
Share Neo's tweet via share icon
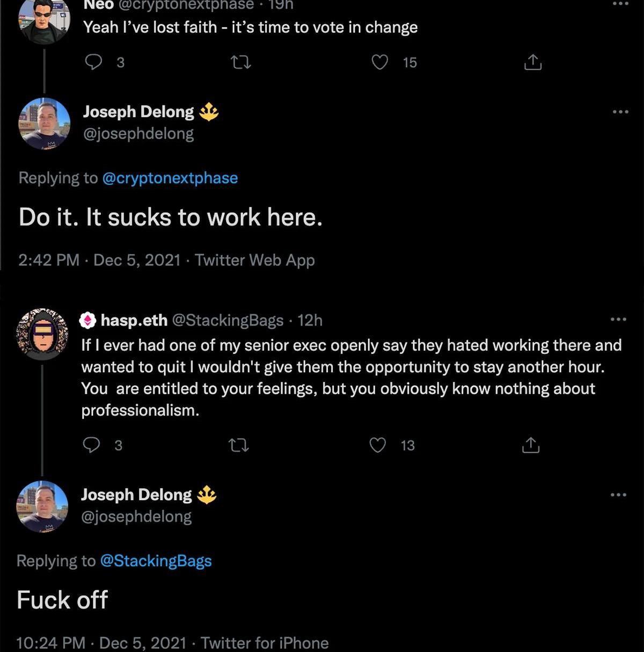click(532, 62)
